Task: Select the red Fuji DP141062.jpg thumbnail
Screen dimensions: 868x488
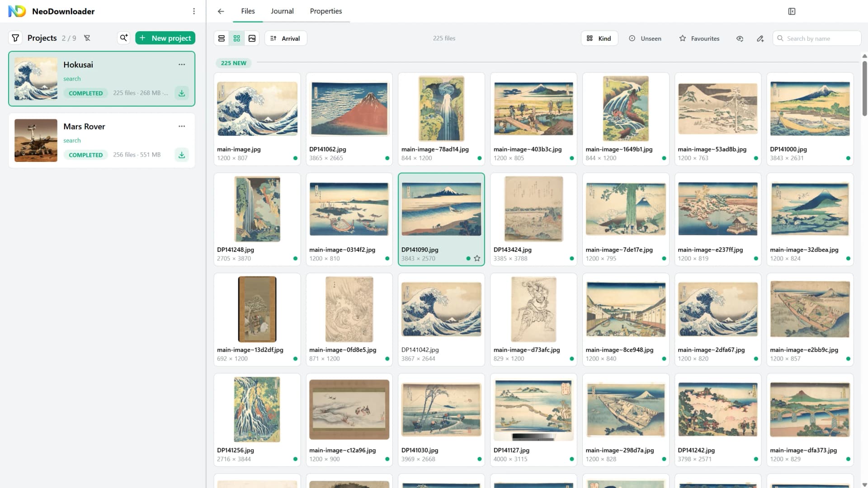Action: [x=349, y=109]
